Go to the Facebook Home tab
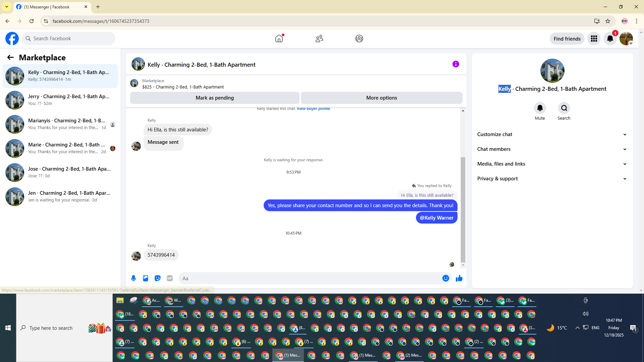Viewport: 644px width, 362px height. 279,39
